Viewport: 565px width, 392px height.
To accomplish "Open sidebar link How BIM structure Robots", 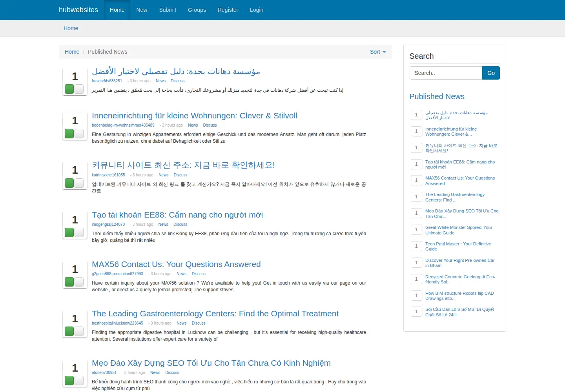I will point(459,296).
